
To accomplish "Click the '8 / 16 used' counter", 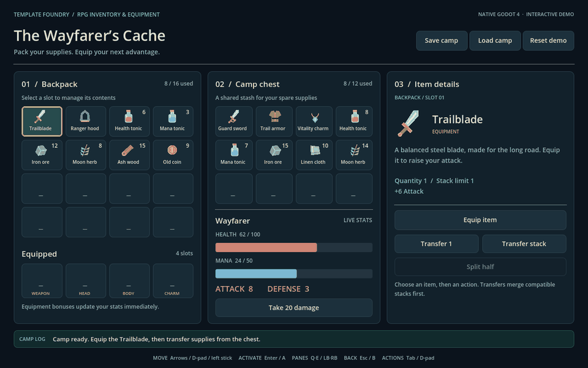I will (x=178, y=83).
